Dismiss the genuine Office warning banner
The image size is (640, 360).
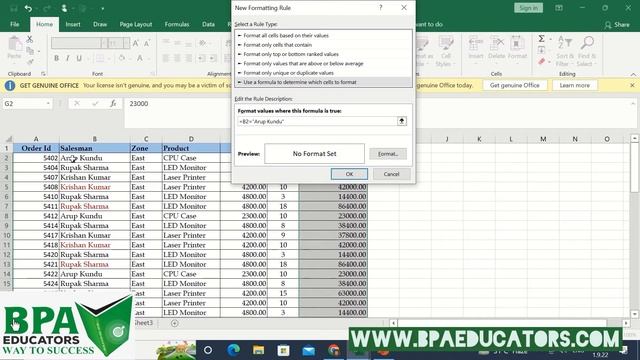pos(632,85)
